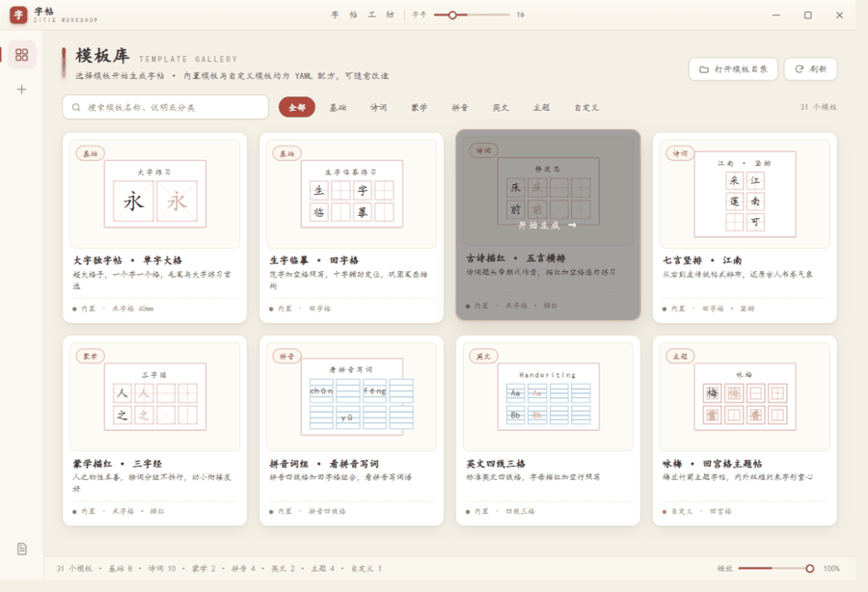Click '蒙学 2' in the status bar

[203, 568]
